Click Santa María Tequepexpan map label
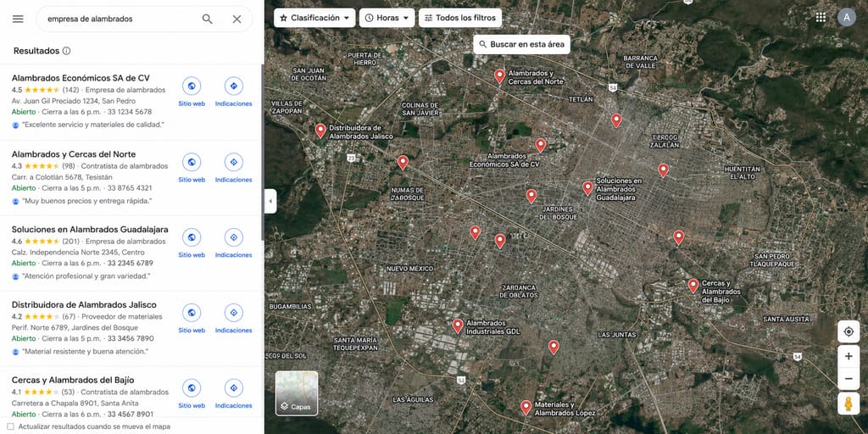The height and width of the screenshot is (434, 868). pyautogui.click(x=355, y=344)
